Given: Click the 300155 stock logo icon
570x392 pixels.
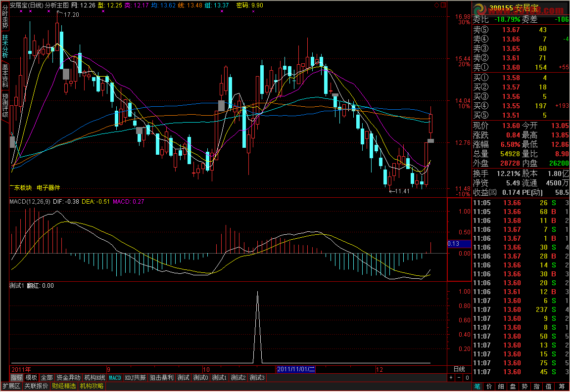Looking at the screenshot, I should 479,10.
